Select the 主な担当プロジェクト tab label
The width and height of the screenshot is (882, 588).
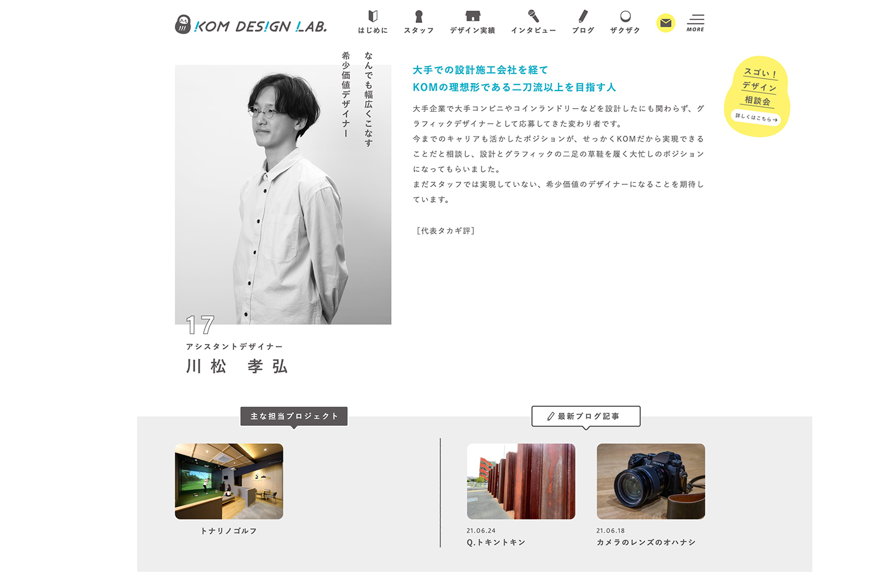point(294,416)
